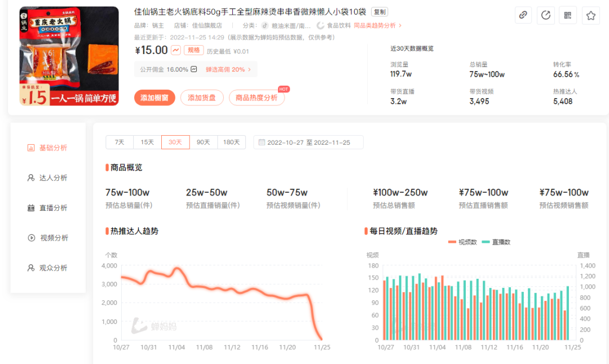Click the 添加橱窗 button
The height and width of the screenshot is (364, 609).
click(155, 98)
